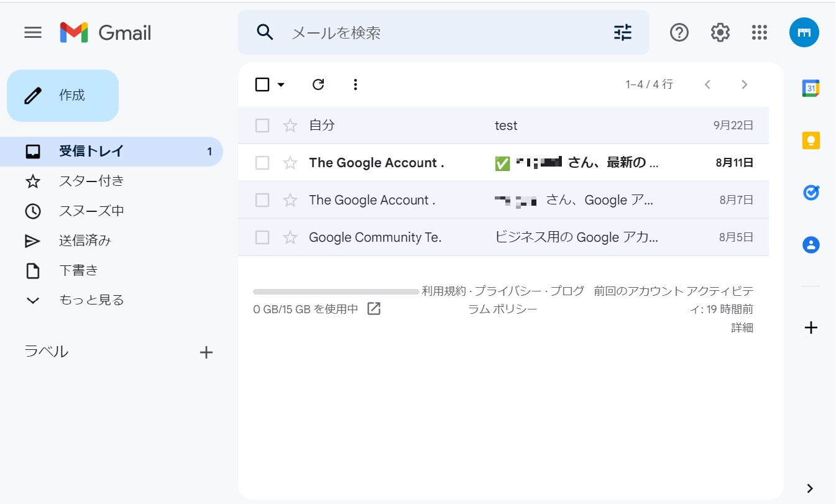Open the 下書き folder

78,270
